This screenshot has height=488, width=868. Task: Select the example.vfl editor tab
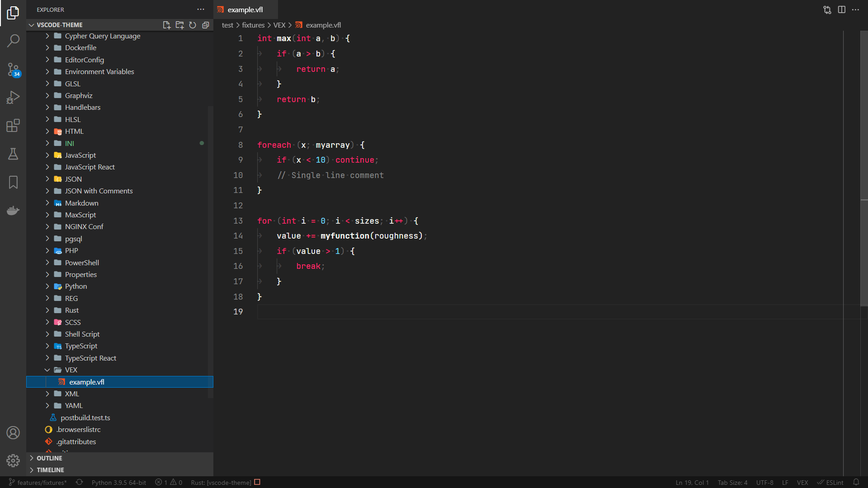click(x=245, y=9)
